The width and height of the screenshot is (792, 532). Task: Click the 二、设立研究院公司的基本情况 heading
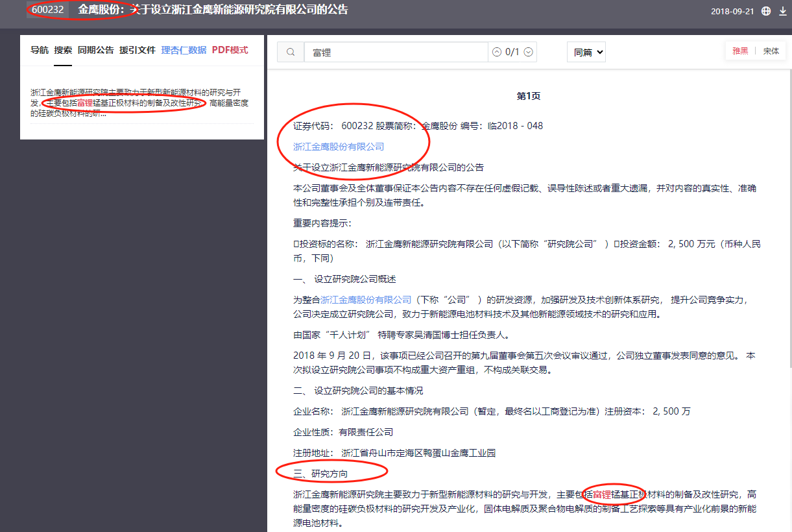coord(358,391)
